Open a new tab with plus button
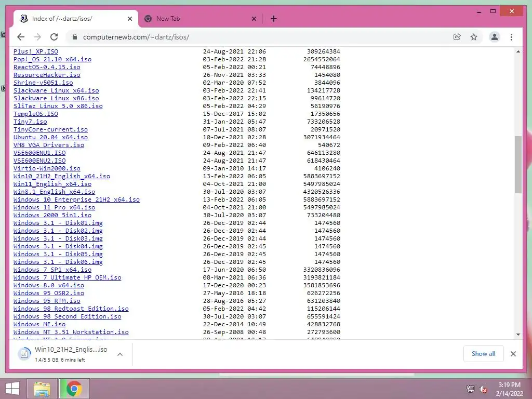This screenshot has width=532, height=399. 273,19
